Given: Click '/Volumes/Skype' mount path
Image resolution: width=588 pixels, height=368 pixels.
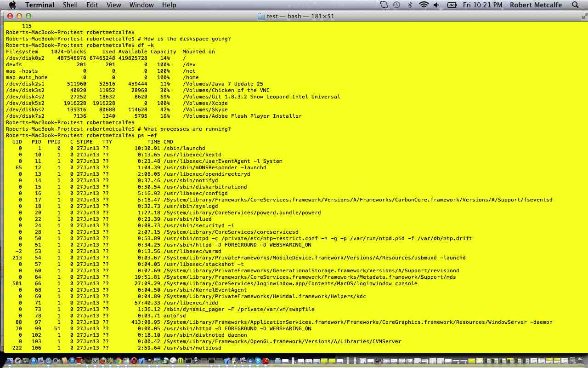Looking at the screenshot, I should point(205,109).
